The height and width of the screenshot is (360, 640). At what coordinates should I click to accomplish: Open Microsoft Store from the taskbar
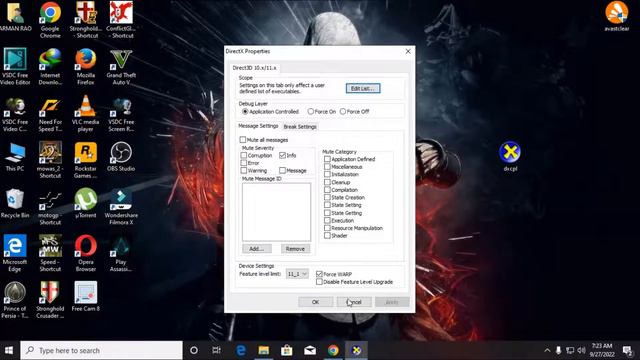tap(287, 350)
